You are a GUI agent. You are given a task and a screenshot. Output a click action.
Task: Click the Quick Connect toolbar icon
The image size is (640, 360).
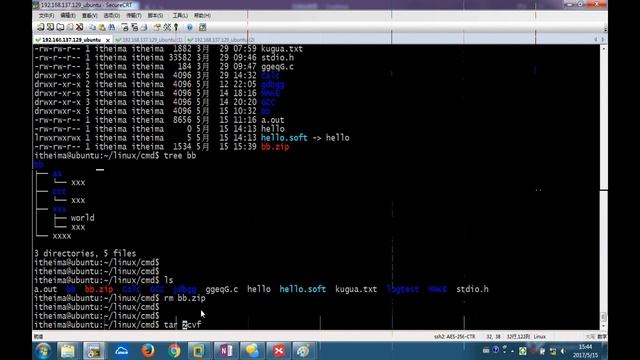point(50,27)
